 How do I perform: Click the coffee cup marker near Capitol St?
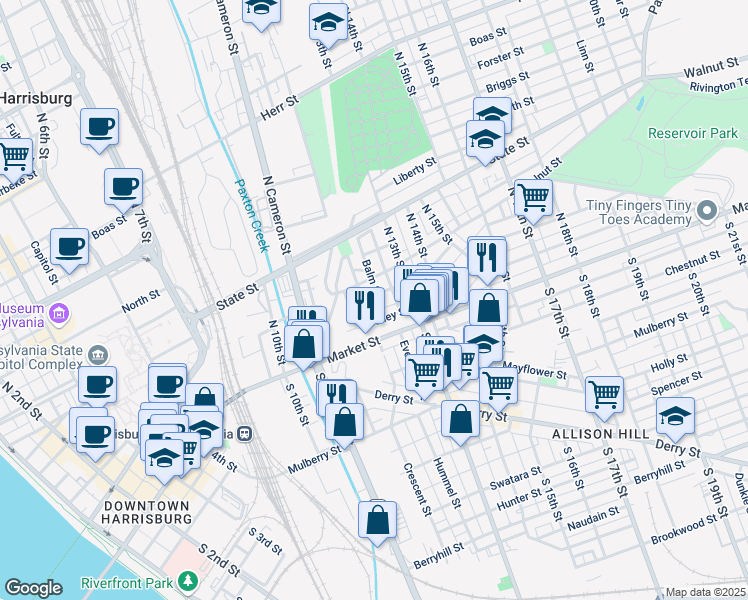pos(69,248)
